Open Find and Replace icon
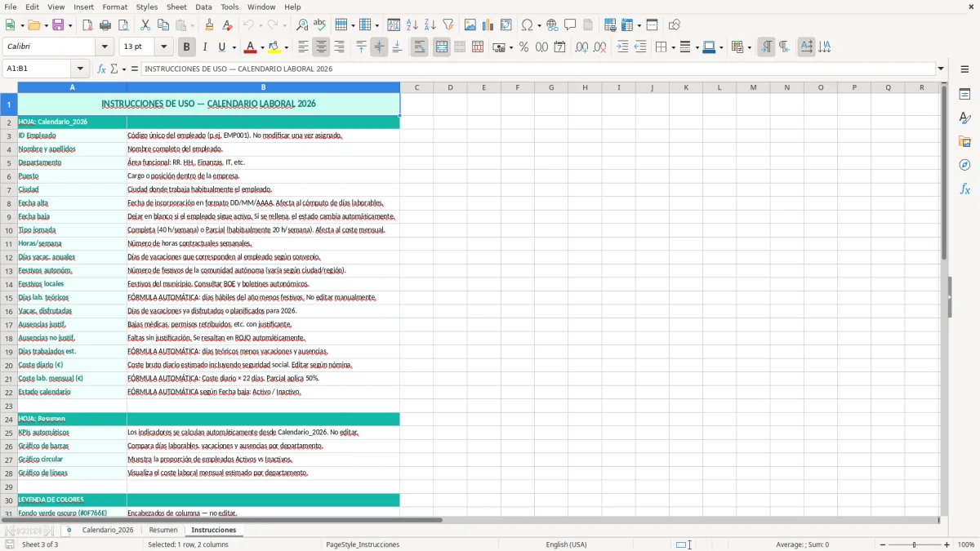This screenshot has width=980, height=551. tap(302, 25)
